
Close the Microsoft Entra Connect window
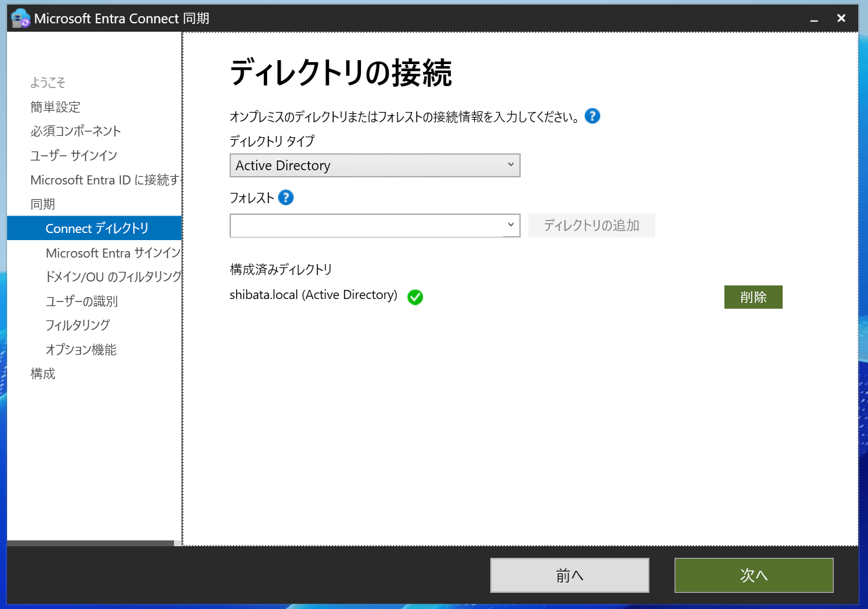(x=841, y=18)
